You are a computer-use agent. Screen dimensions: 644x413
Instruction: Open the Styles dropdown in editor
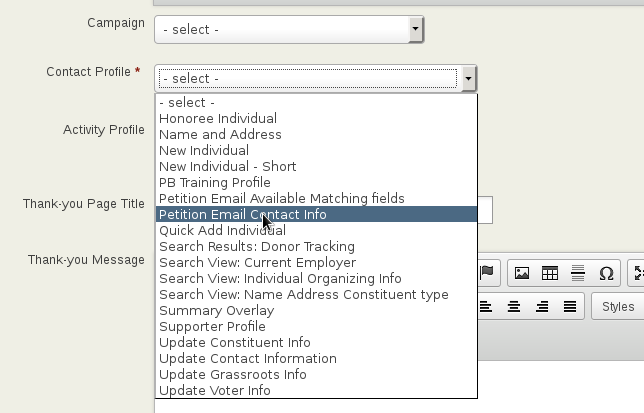pyautogui.click(x=617, y=306)
